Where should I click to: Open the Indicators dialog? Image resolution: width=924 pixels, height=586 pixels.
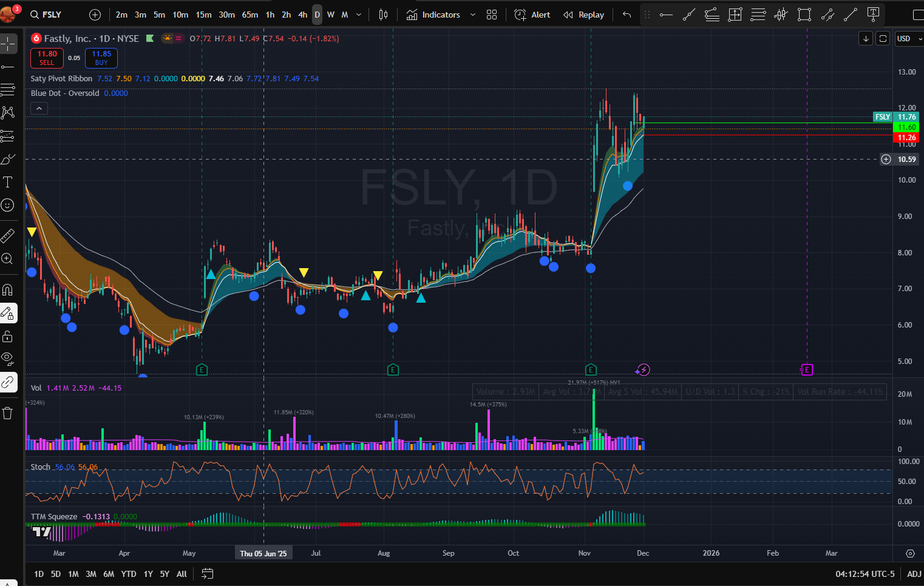[433, 15]
